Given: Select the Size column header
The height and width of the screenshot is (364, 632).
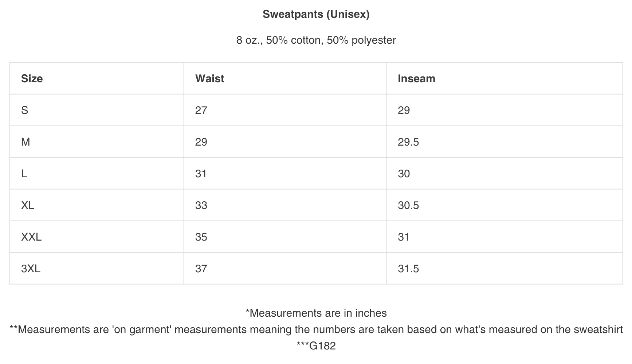Looking at the screenshot, I should (x=32, y=79).
